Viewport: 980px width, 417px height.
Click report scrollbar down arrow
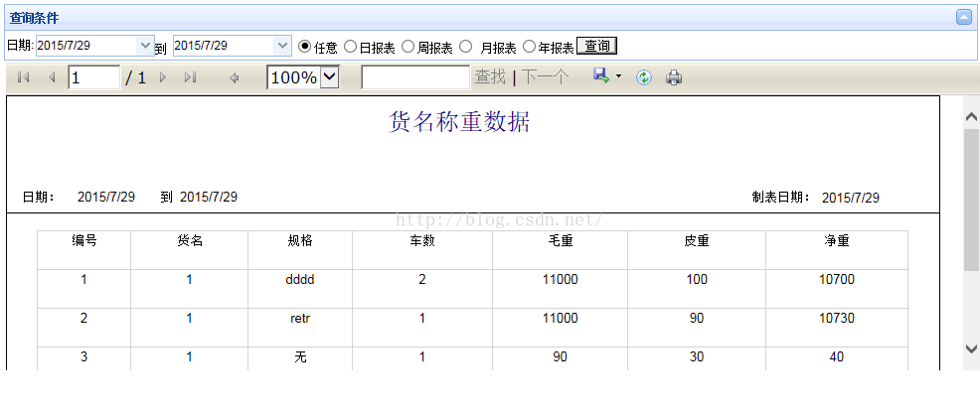click(x=971, y=348)
